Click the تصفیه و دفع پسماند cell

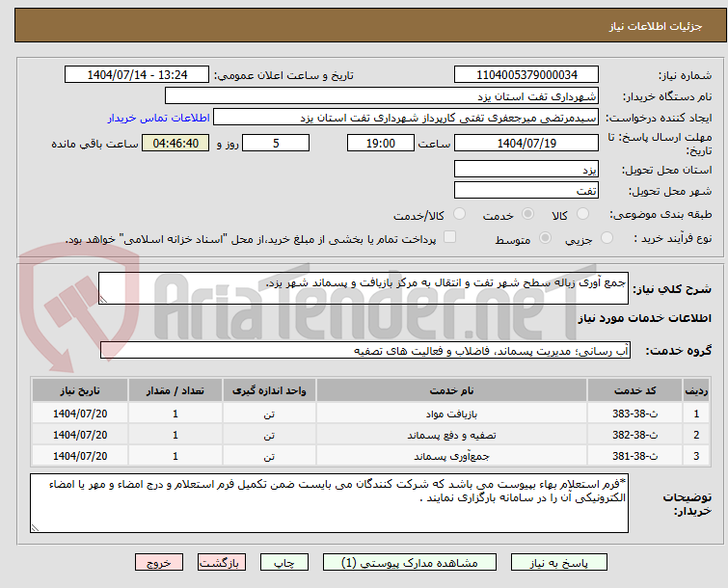pyautogui.click(x=452, y=435)
